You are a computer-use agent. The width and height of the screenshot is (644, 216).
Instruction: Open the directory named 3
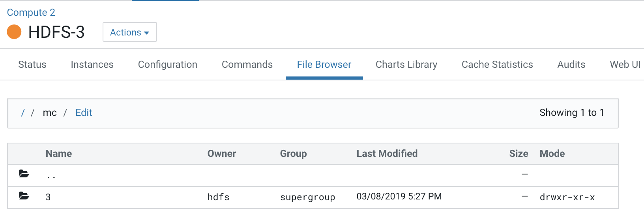pos(48,197)
